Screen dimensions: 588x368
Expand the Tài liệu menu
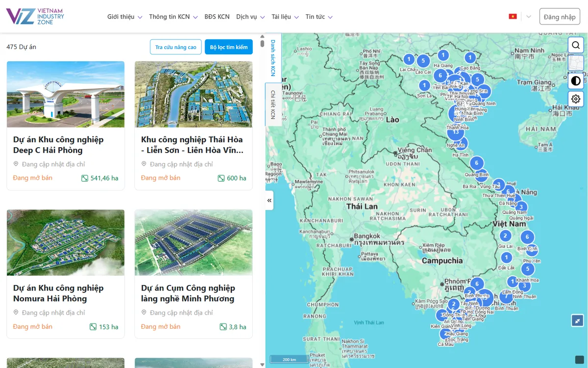coord(285,17)
